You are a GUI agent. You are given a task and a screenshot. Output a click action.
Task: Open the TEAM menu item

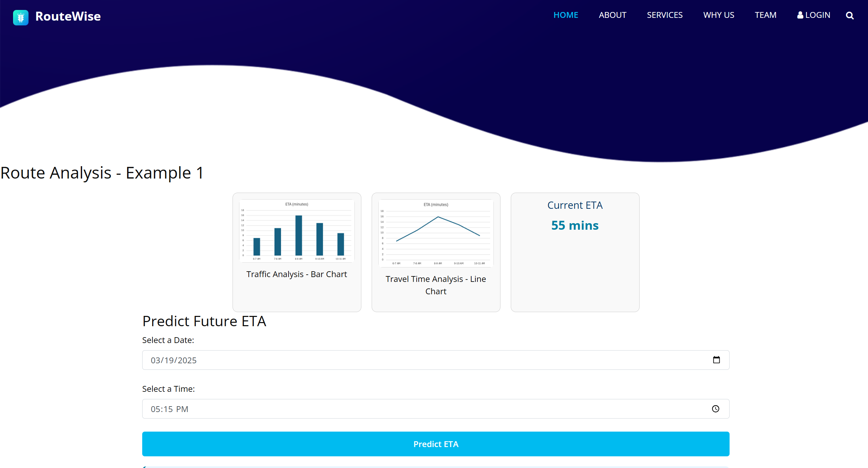[x=765, y=15]
